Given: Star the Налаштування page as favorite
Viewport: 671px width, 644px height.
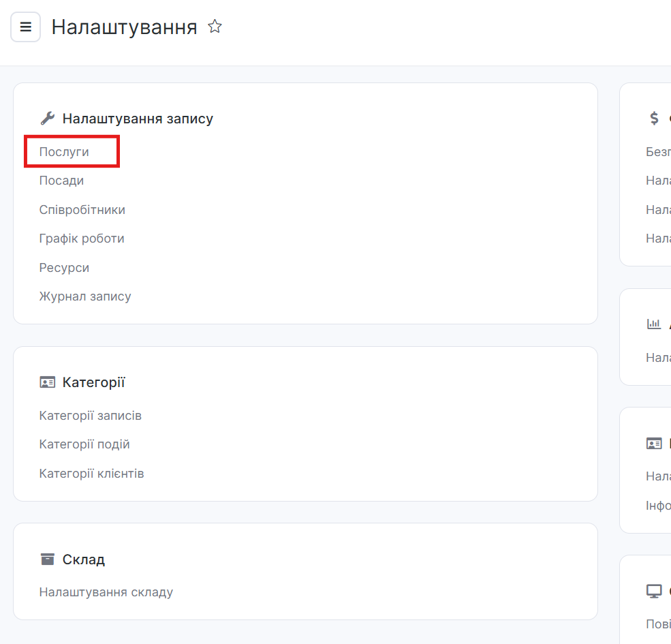Looking at the screenshot, I should point(215,27).
